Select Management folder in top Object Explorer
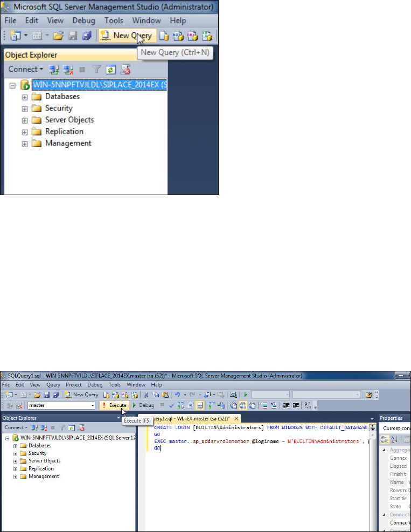The height and width of the screenshot is (532, 411). coord(68,143)
